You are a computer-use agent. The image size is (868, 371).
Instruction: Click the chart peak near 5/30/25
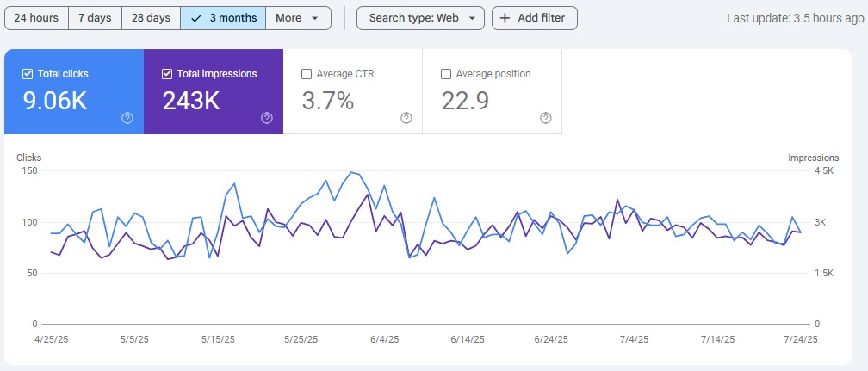pyautogui.click(x=350, y=172)
